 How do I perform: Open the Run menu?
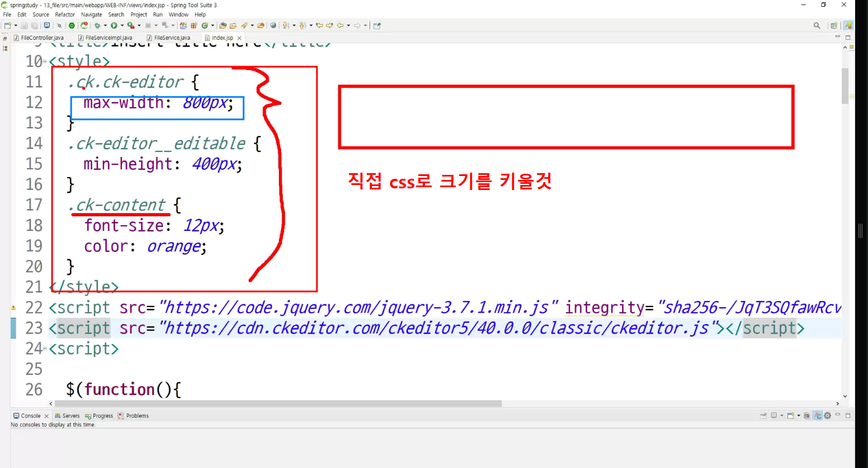coord(158,15)
